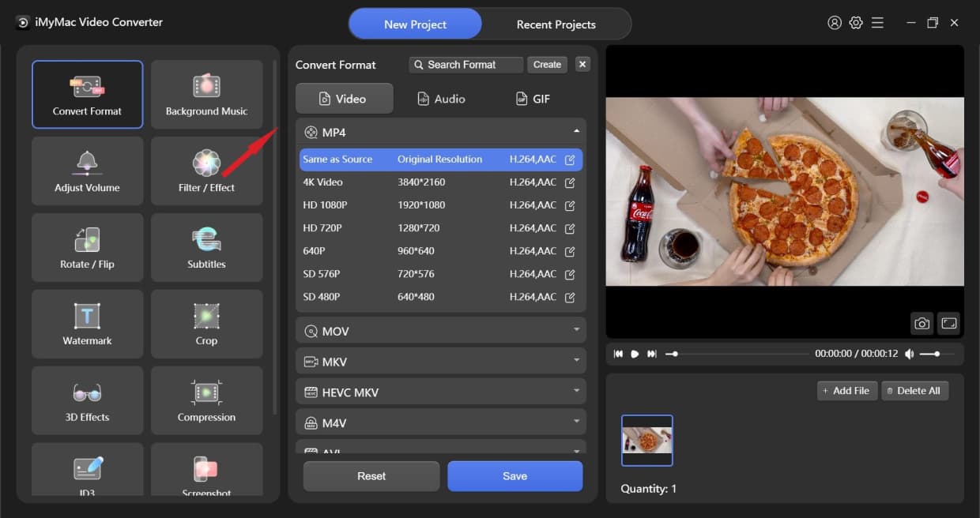Select the Video format tab
Screen dimensions: 980x518
point(344,99)
